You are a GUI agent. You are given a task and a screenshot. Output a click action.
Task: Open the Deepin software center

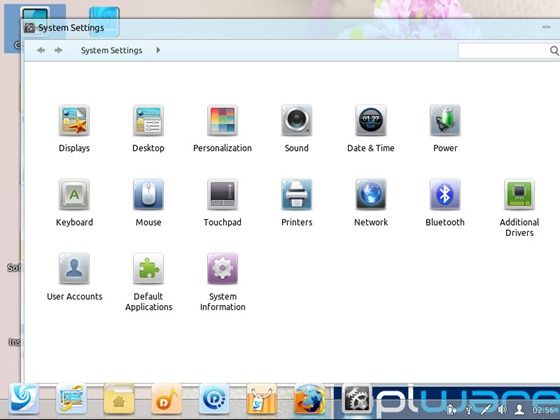point(262,399)
